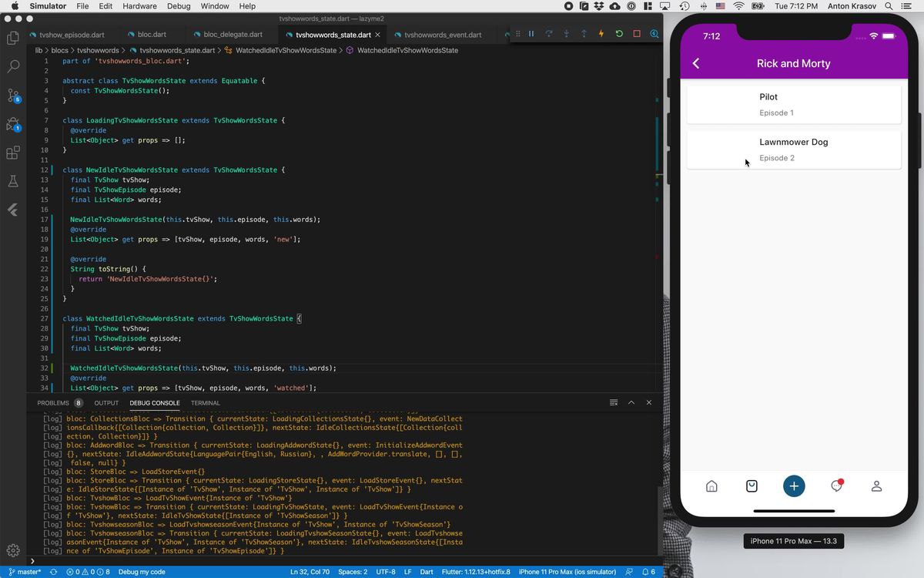Open the File menu in menu bar
The height and width of the screenshot is (578, 924).
82,6
